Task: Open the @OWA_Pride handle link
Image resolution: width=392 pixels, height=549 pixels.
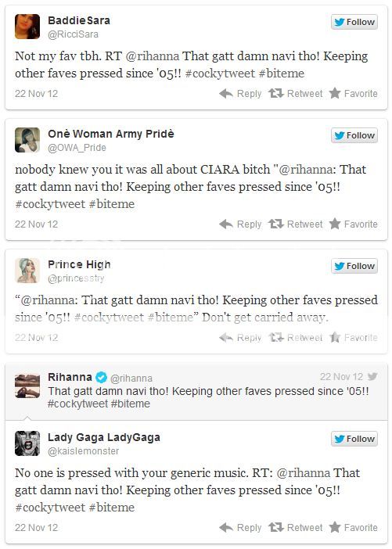Action: coord(77,148)
